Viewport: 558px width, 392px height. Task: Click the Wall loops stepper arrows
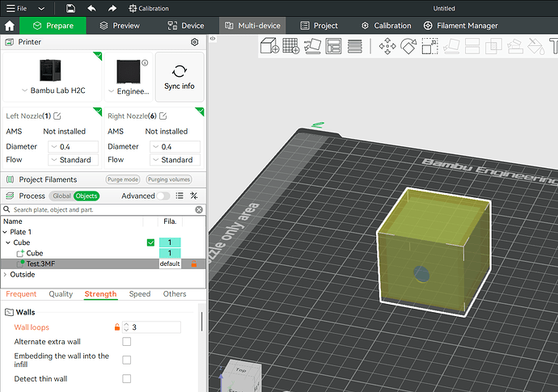click(x=126, y=327)
